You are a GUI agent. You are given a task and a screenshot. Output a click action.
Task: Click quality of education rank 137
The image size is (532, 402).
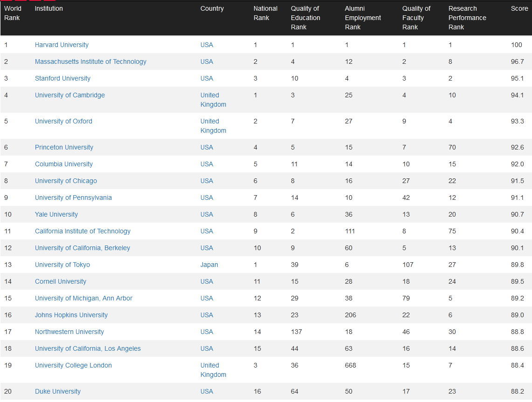tap(296, 332)
